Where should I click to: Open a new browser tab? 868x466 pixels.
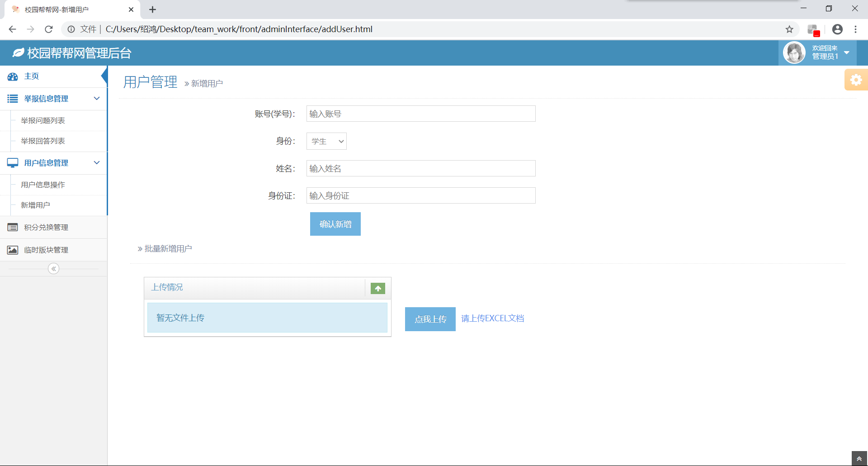pos(153,10)
